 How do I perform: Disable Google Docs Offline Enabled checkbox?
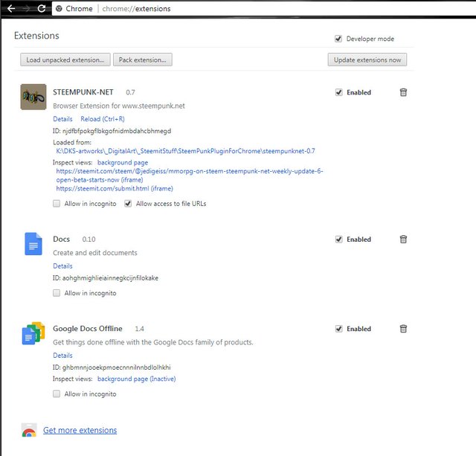339,329
